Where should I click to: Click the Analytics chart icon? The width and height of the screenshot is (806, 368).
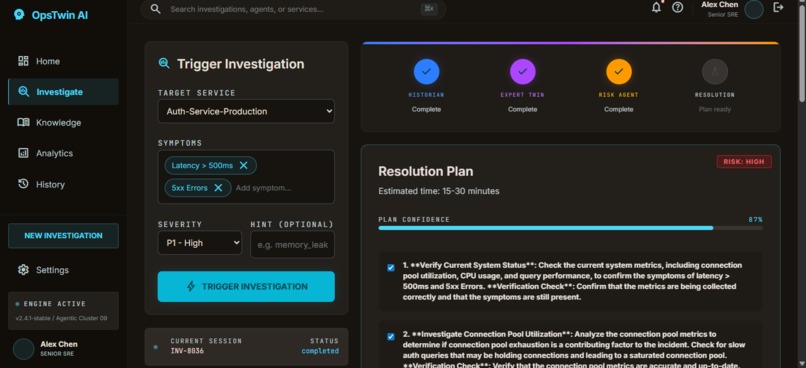[x=23, y=153]
